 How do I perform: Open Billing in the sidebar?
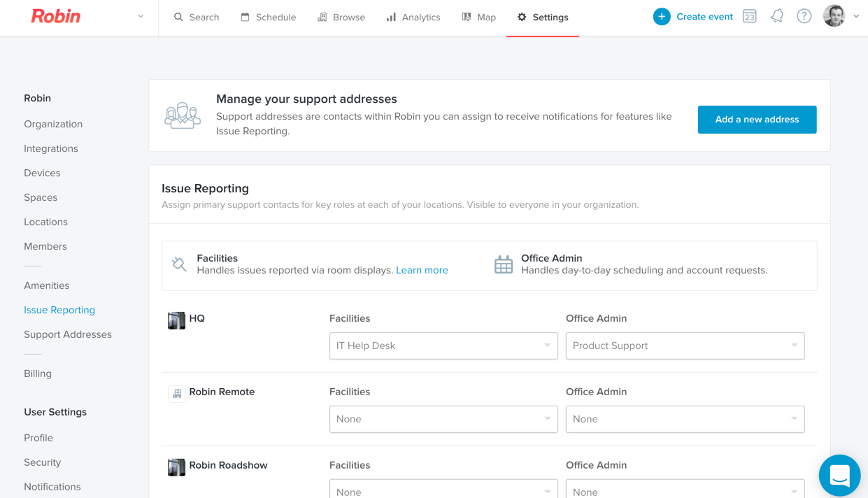tap(38, 373)
